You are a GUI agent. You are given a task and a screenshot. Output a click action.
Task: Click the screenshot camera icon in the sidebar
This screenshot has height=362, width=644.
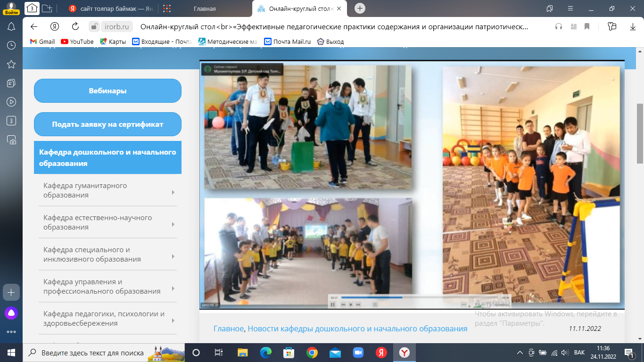tap(12, 140)
